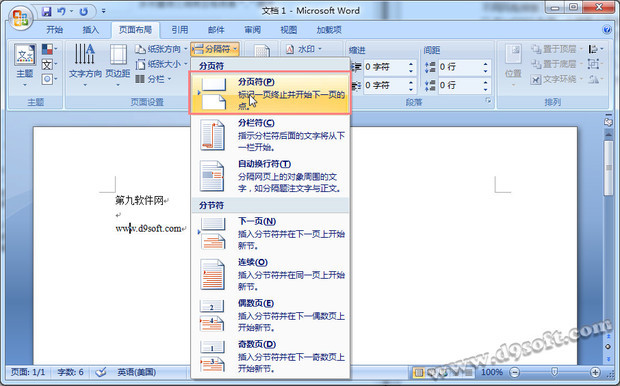
Task: Insert 下一页(N) section break
Action: tap(270, 233)
